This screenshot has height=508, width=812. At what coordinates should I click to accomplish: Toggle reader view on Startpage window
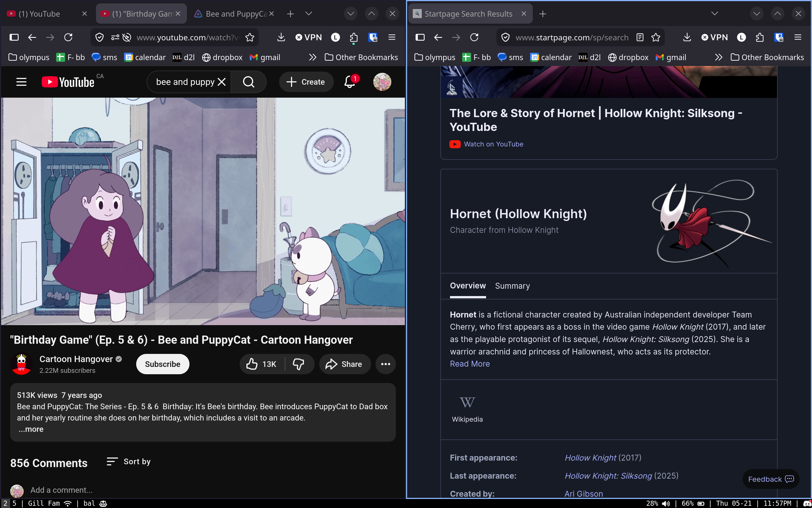(640, 37)
